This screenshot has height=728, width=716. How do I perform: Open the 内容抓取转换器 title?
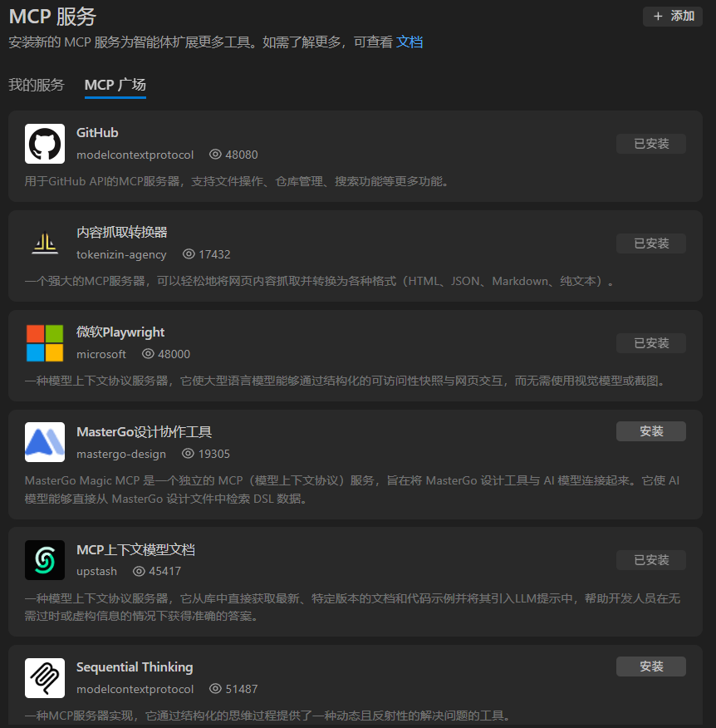121,232
